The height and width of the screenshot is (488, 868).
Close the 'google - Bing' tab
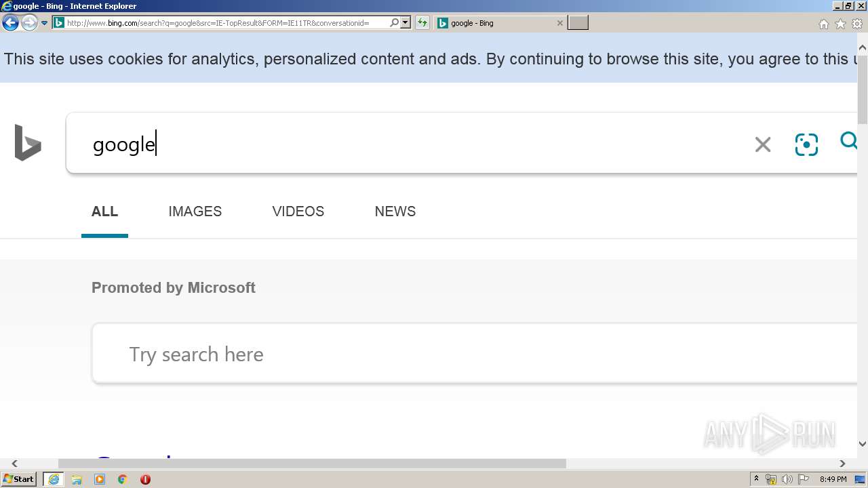(559, 23)
